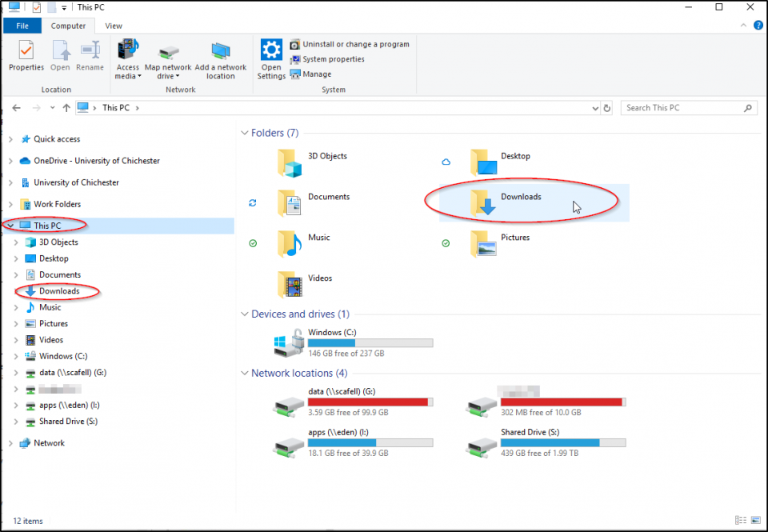
Task: Switch to the Computer ribbon tab
Action: click(68, 26)
